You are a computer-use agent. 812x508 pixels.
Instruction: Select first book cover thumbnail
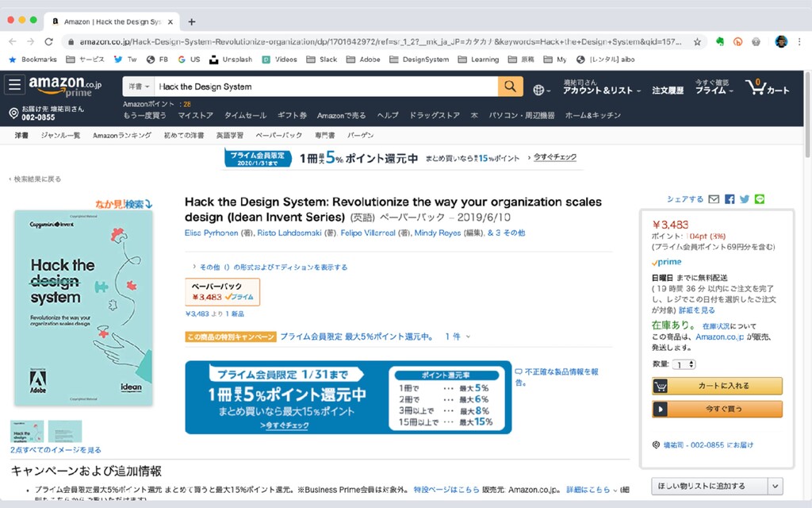(27, 431)
